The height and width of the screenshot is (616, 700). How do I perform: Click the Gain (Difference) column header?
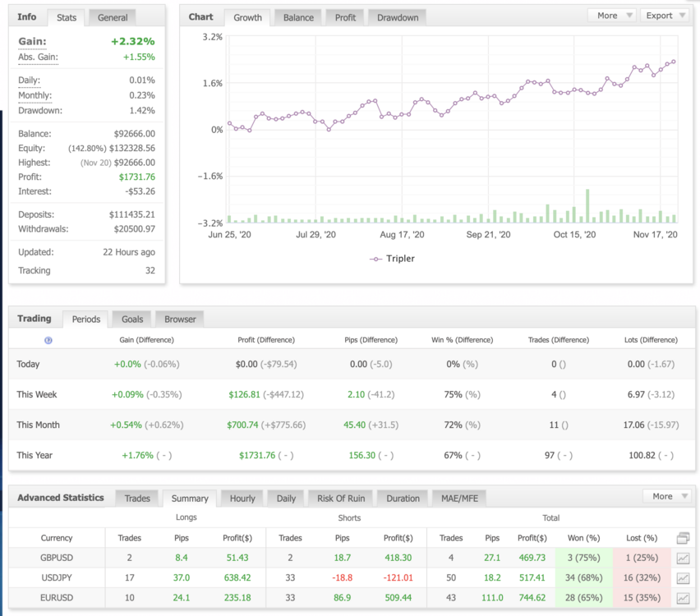click(x=146, y=340)
